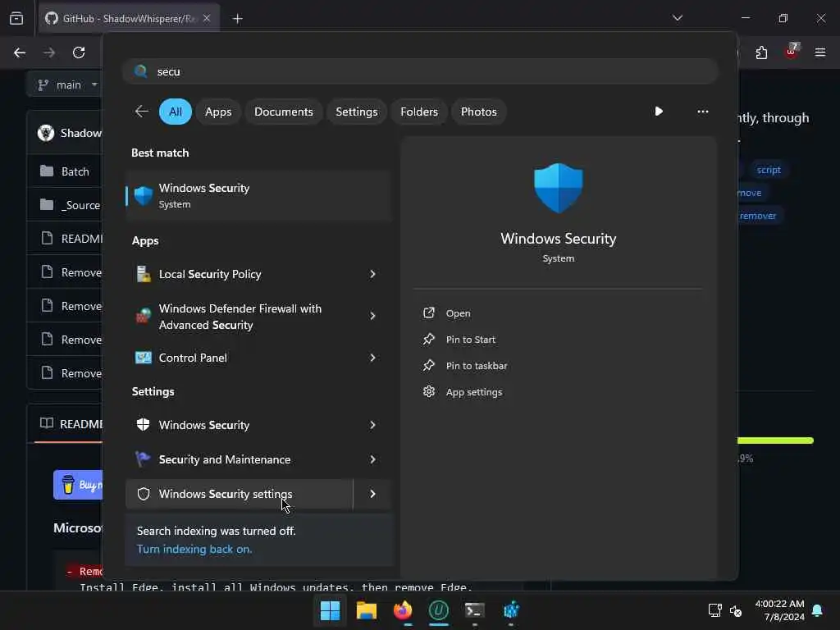Viewport: 840px width, 630px height.
Task: Click Pin to Start
Action: [x=470, y=340]
